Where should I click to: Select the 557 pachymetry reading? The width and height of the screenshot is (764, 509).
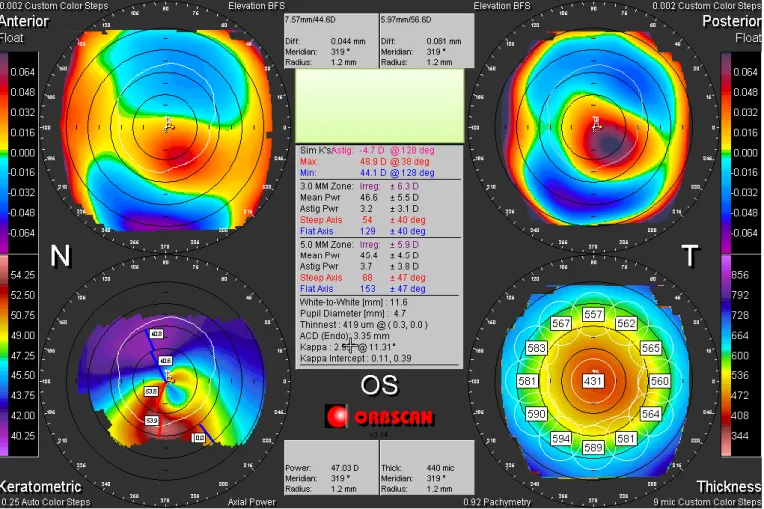click(593, 314)
